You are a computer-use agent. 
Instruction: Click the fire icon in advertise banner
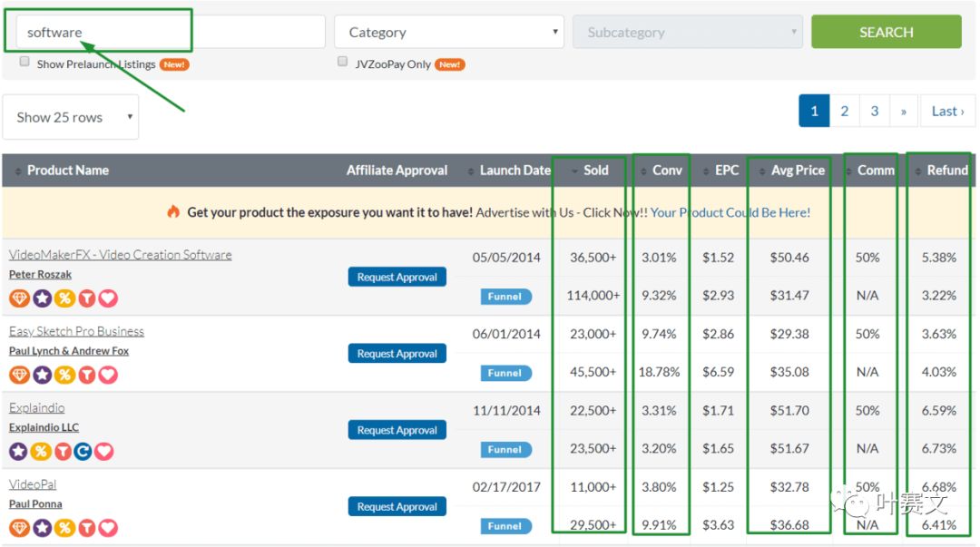click(x=173, y=211)
